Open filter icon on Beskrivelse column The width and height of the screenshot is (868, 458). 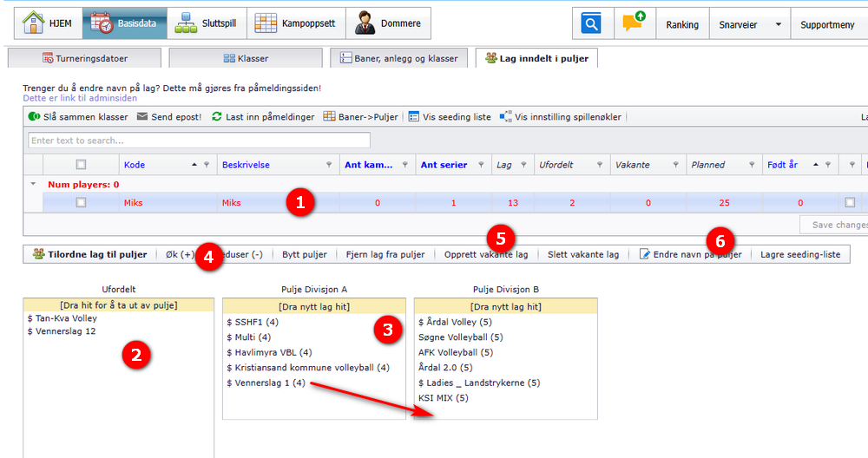329,165
